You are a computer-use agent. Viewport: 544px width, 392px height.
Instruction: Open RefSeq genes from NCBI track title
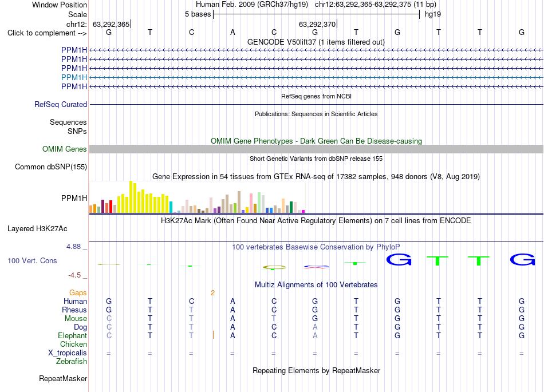[316, 96]
